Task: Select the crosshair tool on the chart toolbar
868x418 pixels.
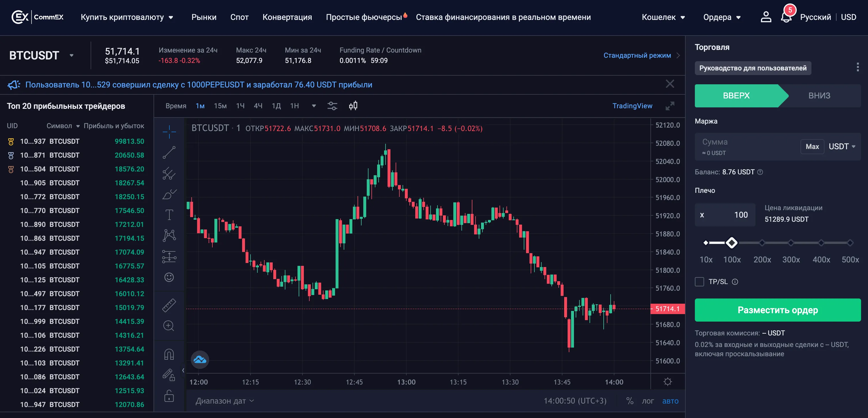Action: coord(169,131)
